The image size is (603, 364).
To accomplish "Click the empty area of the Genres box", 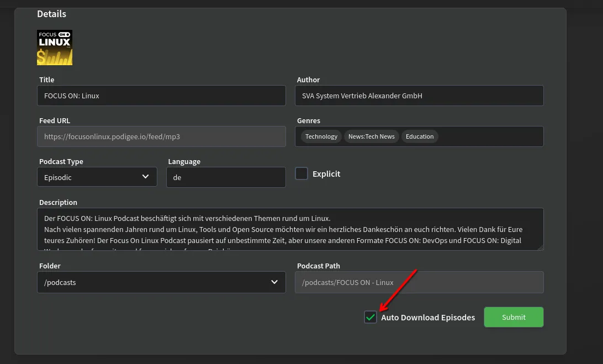I will pyautogui.click(x=490, y=136).
